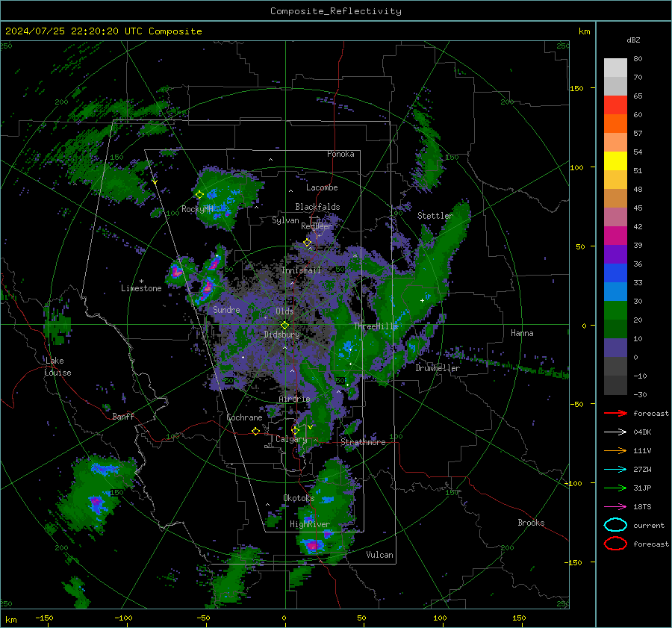Image resolution: width=672 pixels, height=628 pixels.
Task: Select the 33 dBZ blue color swatch
Action: pos(615,292)
